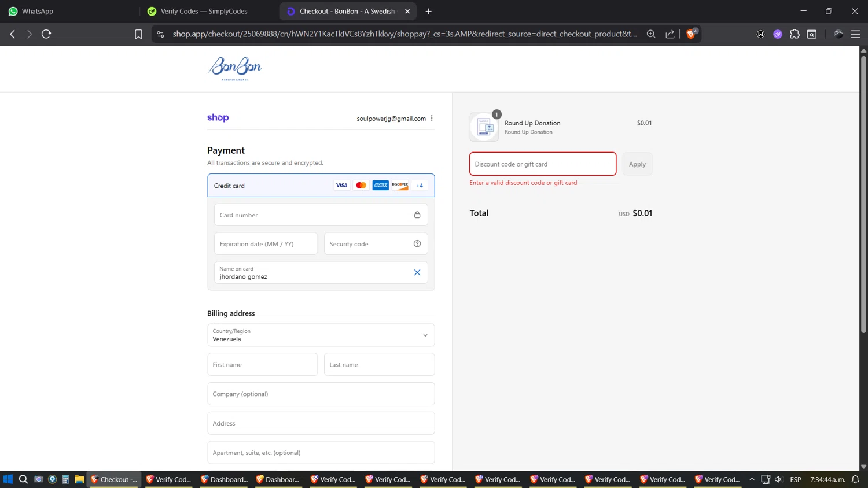Click the Shop logo

[218, 117]
